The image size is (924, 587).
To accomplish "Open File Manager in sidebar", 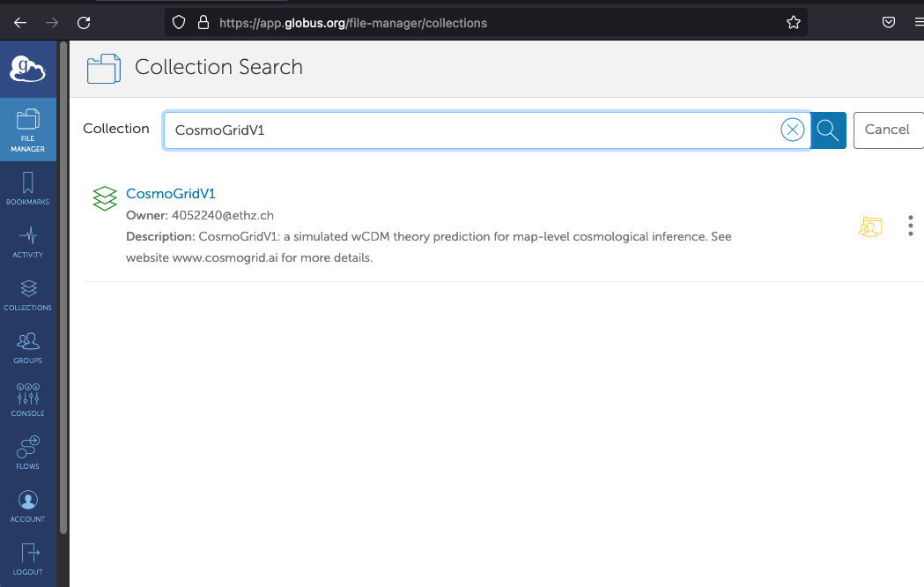I will (x=27, y=130).
